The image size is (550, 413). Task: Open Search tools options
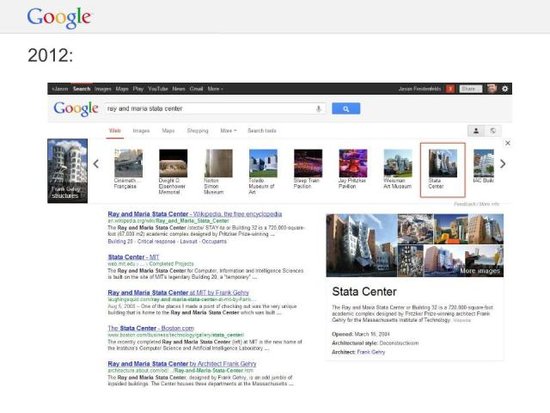[x=262, y=131]
